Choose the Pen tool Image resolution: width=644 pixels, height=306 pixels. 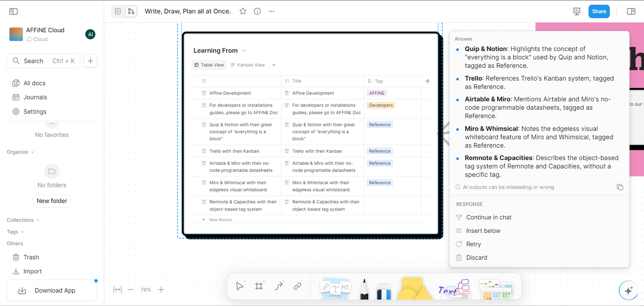(364, 289)
